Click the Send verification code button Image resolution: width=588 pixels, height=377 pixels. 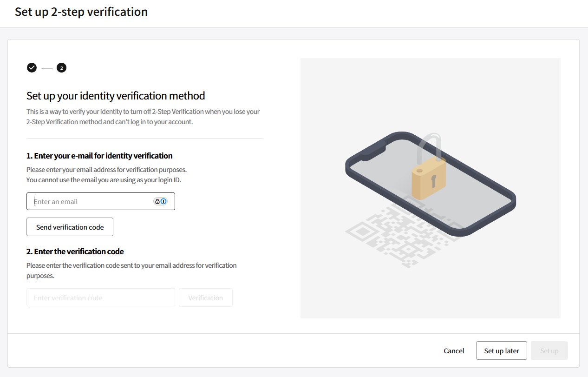(x=70, y=227)
